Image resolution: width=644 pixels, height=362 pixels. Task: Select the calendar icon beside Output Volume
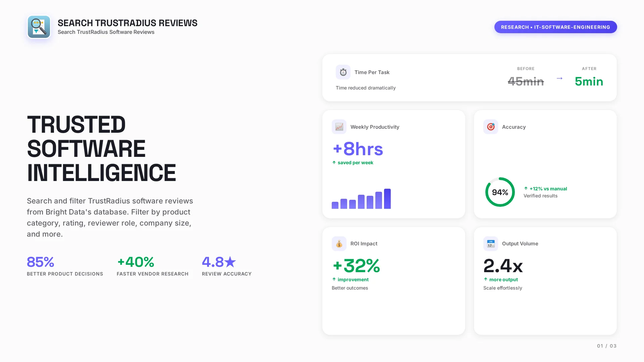(490, 244)
